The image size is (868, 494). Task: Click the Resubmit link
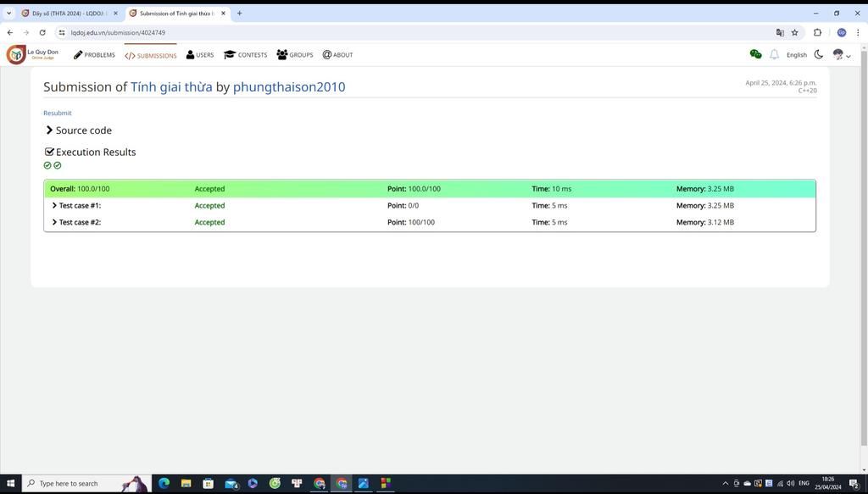[x=58, y=113]
